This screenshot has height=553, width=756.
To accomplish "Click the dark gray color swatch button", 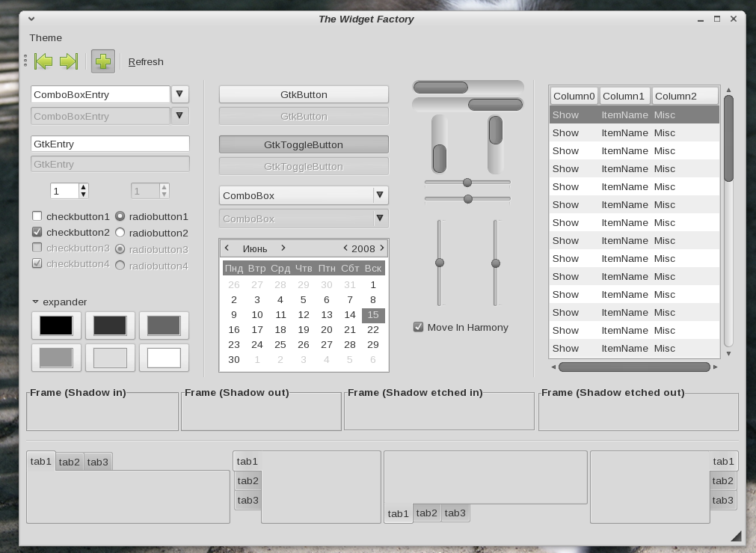I will coord(110,326).
